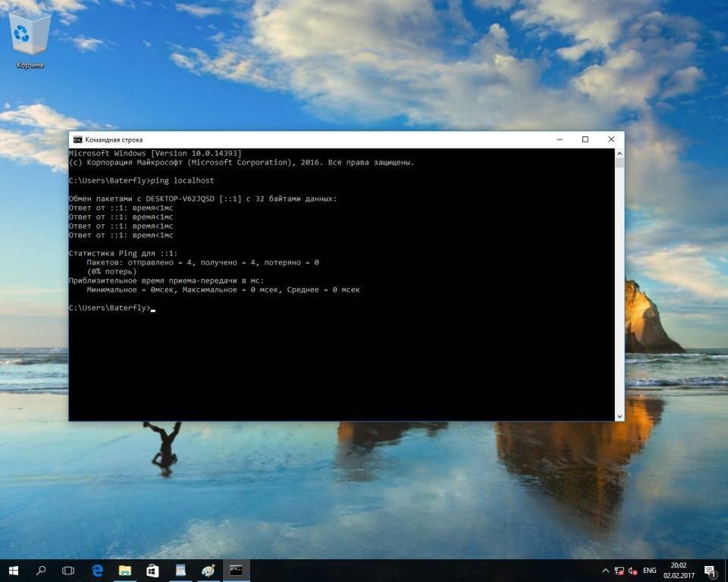Open the Paint palette icon in taskbar
Screen dimensions: 728x582
coord(208,570)
